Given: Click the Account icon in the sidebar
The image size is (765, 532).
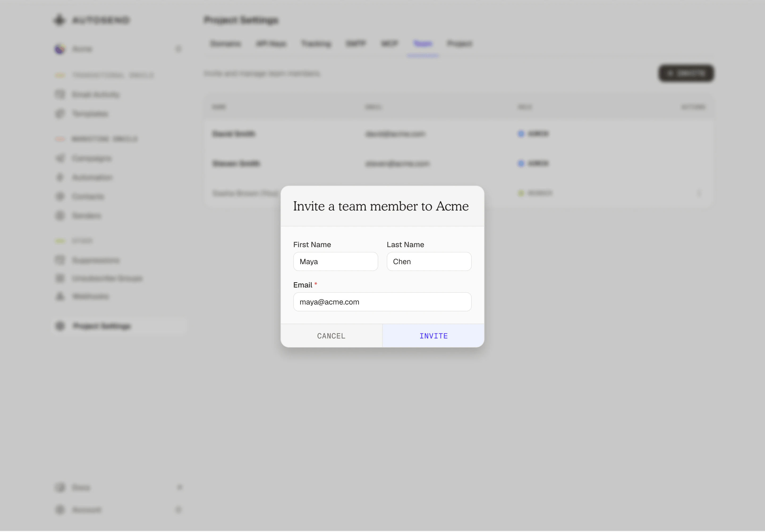Looking at the screenshot, I should 60,509.
